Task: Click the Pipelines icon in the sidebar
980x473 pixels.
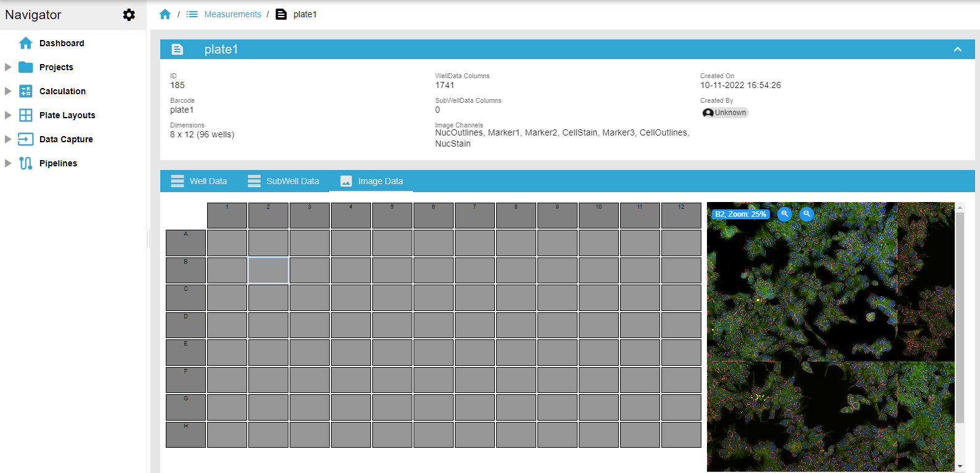Action: point(25,163)
